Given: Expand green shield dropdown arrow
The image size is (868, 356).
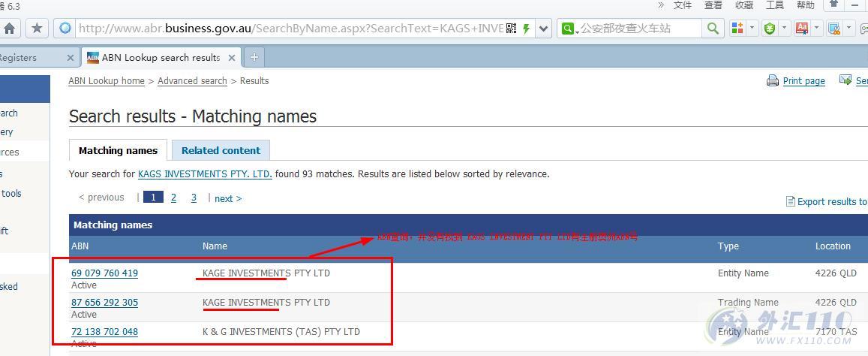Looking at the screenshot, I should coord(785,28).
